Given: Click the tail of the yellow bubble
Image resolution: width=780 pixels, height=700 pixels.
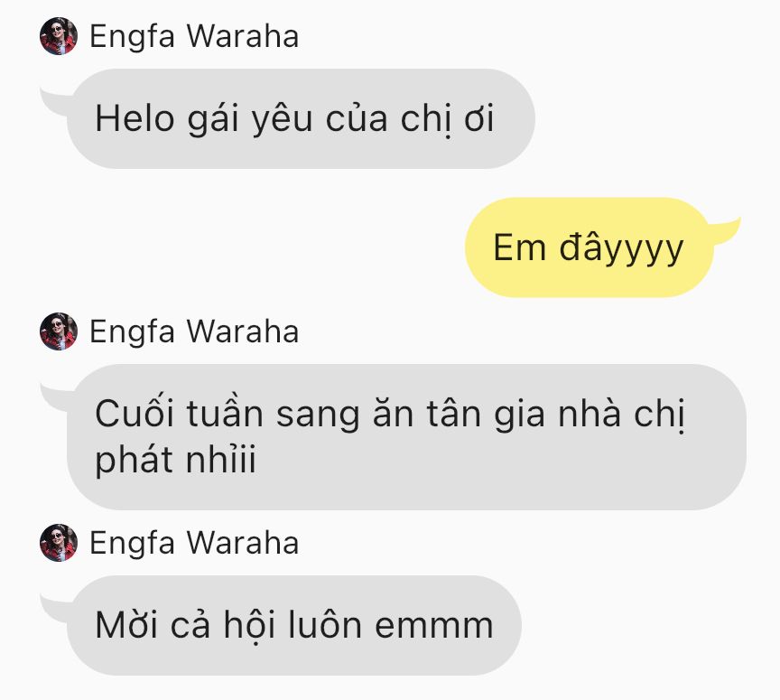Looking at the screenshot, I should pyautogui.click(x=726, y=231).
